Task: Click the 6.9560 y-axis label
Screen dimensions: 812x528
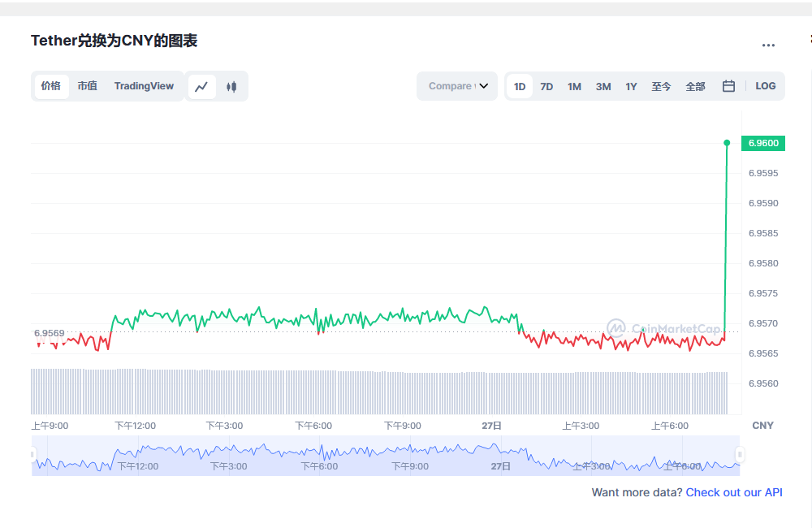Action: click(x=763, y=383)
